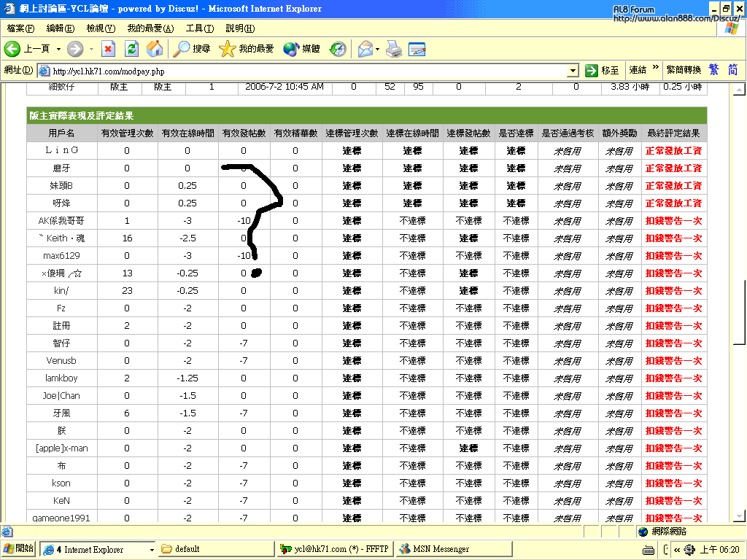Open the Back button history dropdown arrow
747x560 pixels.
(58, 49)
